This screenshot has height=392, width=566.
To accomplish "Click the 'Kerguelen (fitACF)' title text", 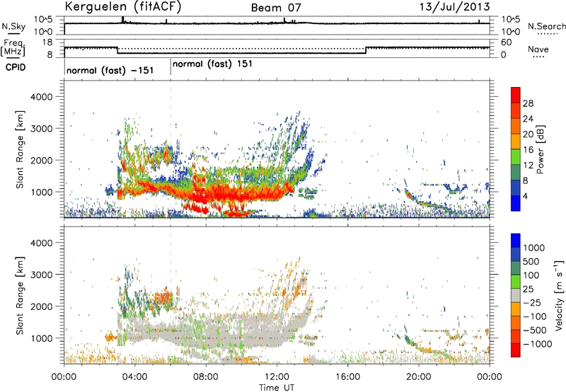I will pyautogui.click(x=122, y=7).
